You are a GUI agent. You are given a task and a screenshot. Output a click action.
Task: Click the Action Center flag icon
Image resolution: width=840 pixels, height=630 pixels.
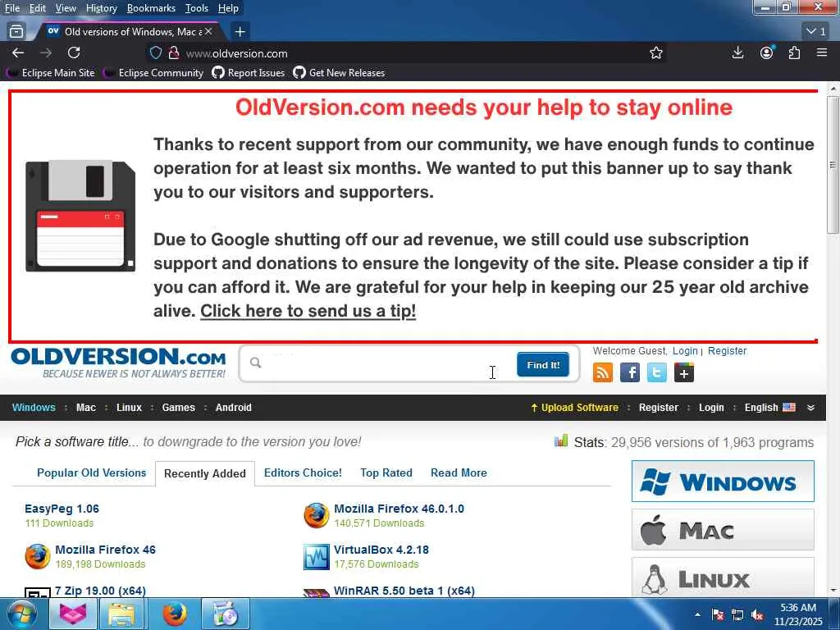(717, 615)
